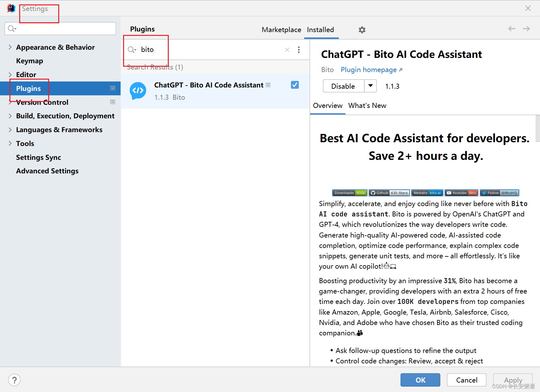
Task: Open the What's New tab
Action: (x=367, y=105)
